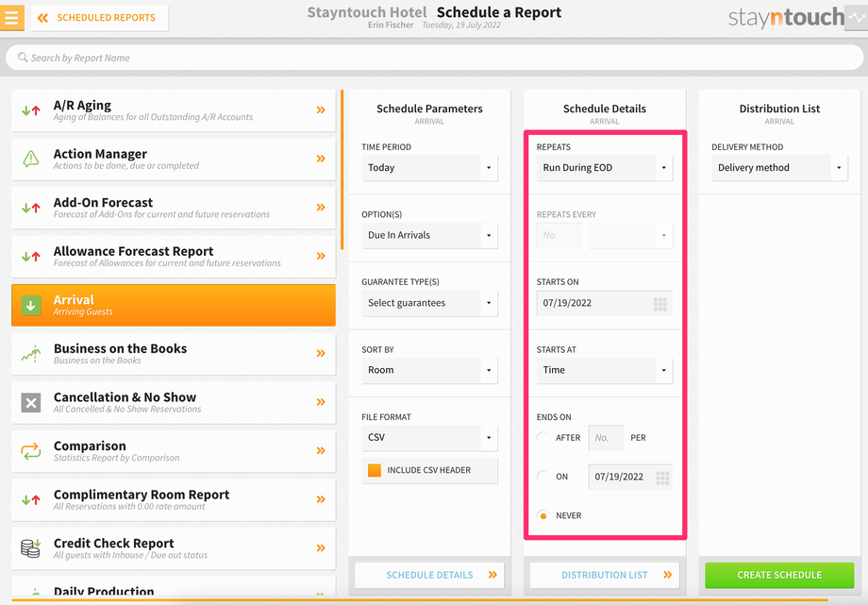This screenshot has width=868, height=605.
Task: Click the Complimentary Room Report arrows icon
Action: click(31, 500)
